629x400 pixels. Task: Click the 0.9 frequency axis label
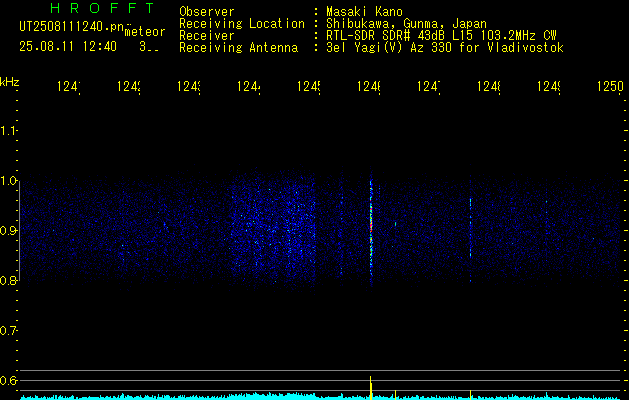[x=8, y=230]
